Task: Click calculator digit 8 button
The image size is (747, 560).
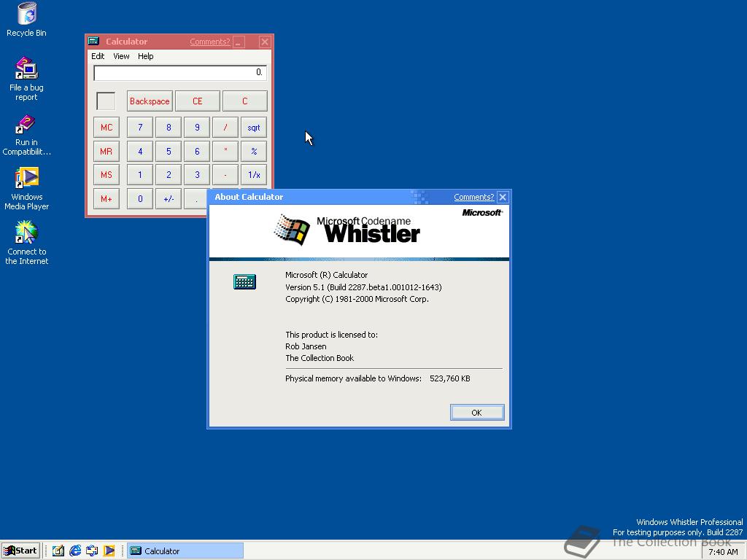Action: [169, 128]
